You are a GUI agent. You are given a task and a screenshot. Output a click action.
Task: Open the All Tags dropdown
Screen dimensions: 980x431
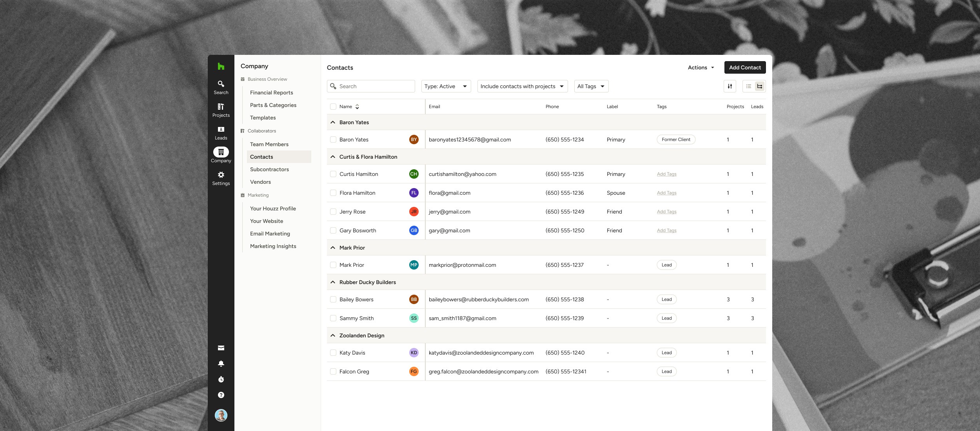[x=591, y=86]
